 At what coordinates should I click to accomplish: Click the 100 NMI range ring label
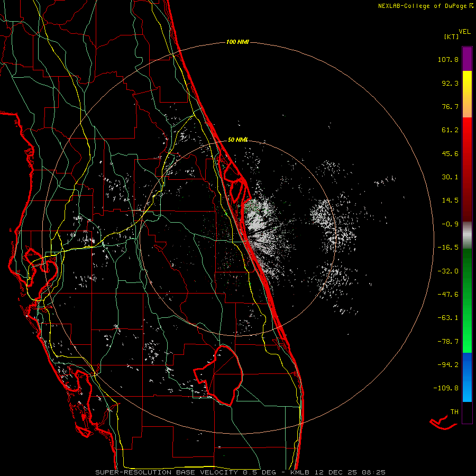[237, 42]
